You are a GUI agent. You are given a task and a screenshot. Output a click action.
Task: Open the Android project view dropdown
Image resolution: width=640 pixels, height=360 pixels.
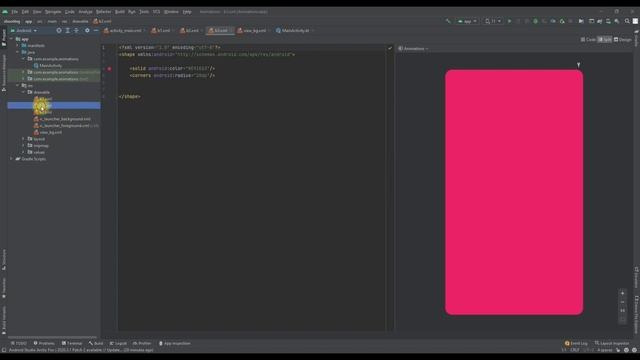click(x=24, y=30)
